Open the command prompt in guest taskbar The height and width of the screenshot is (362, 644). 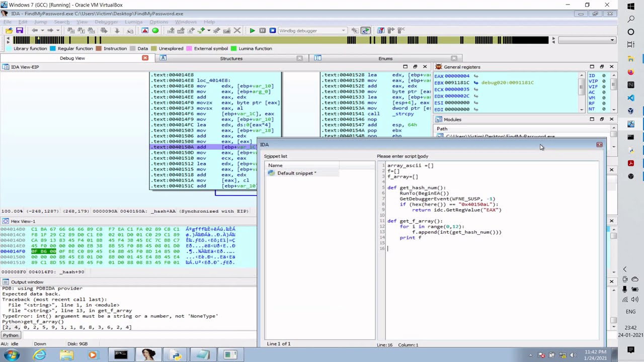coord(121,355)
